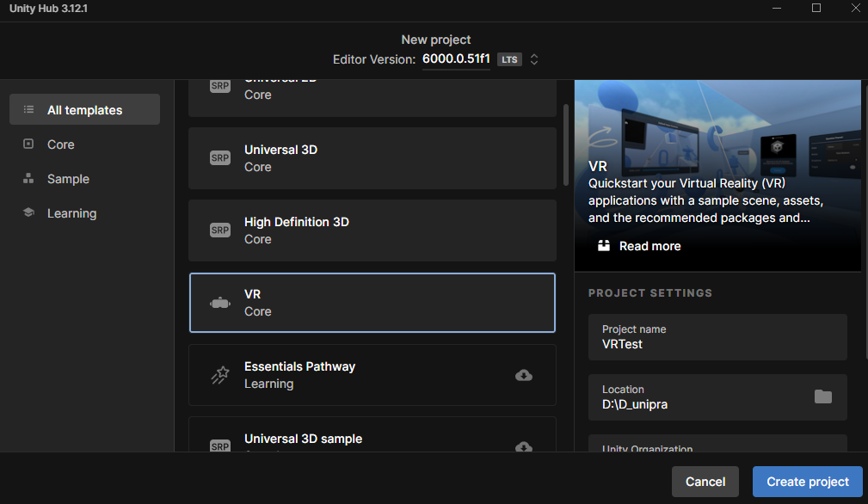Click the Essentials Pathway shooting star icon

(219, 375)
